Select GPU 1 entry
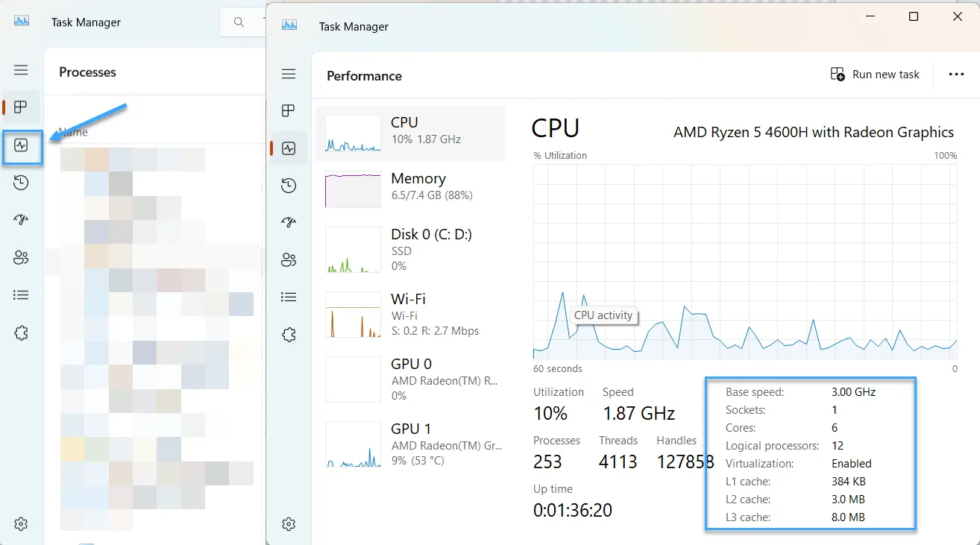Image resolution: width=980 pixels, height=545 pixels. click(410, 444)
